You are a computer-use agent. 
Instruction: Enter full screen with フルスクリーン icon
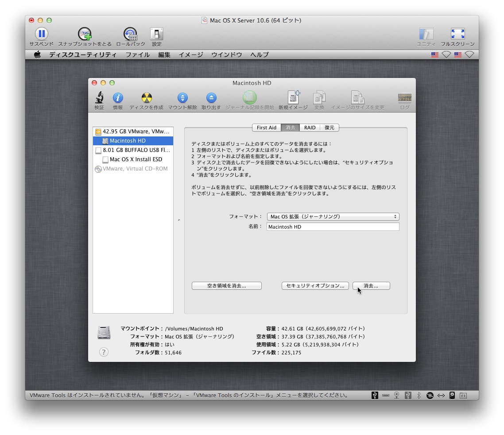click(457, 34)
